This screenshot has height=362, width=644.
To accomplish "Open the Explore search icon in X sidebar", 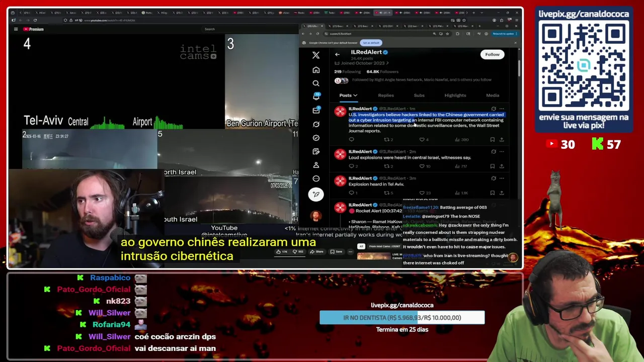I will coord(316,83).
